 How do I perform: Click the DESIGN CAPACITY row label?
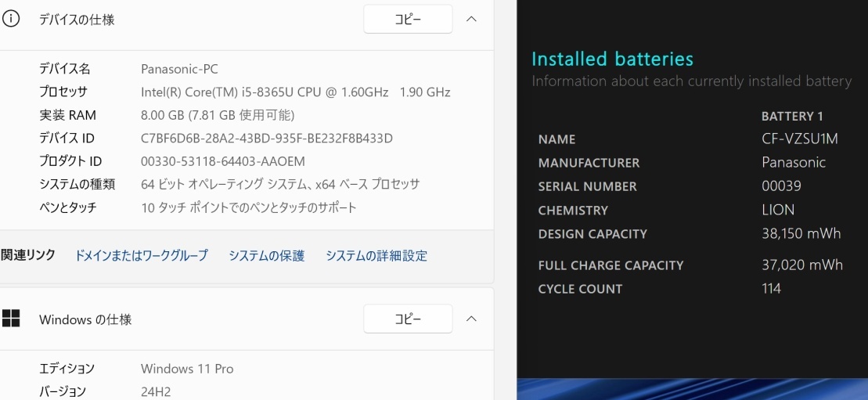click(x=592, y=234)
